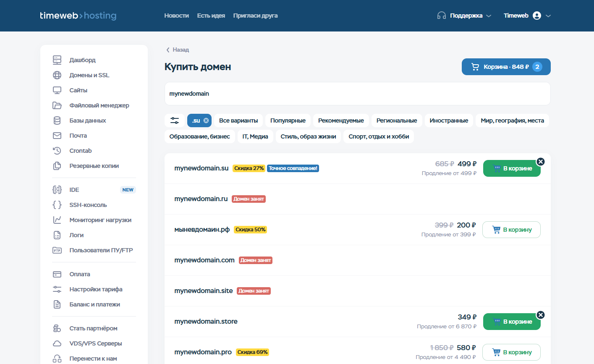The height and width of the screenshot is (364, 594).
Task: Select the Популярные filter
Action: tap(288, 120)
